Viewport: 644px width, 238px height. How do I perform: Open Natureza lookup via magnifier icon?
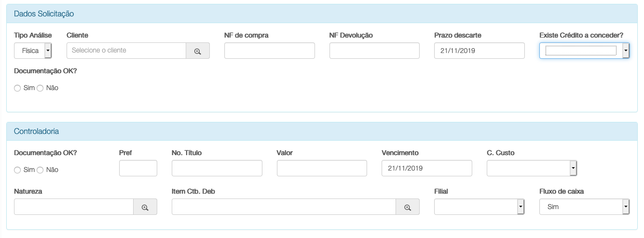145,207
